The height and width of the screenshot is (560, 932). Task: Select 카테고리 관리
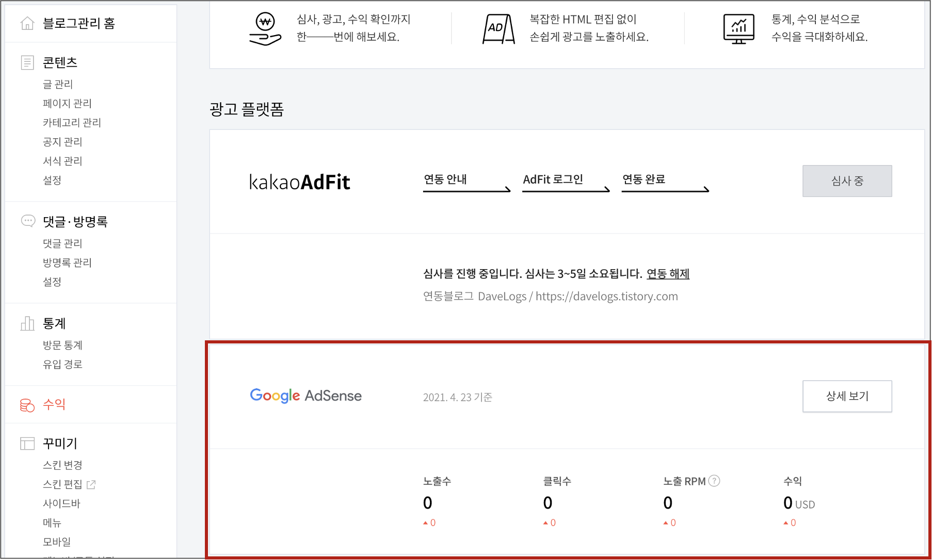point(72,122)
